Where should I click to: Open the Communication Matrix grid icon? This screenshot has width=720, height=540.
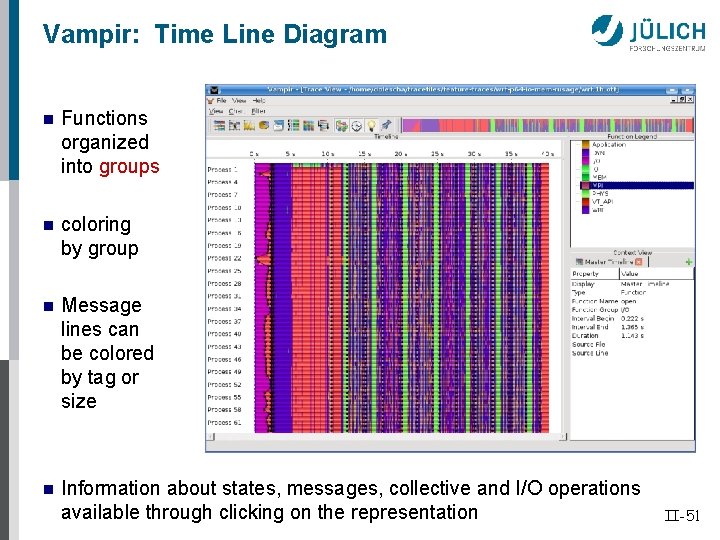(x=308, y=125)
